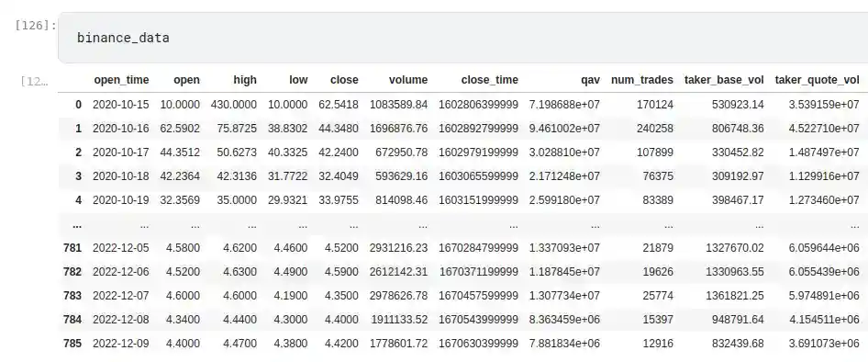
Task: Click the volume column header
Action: tap(408, 80)
